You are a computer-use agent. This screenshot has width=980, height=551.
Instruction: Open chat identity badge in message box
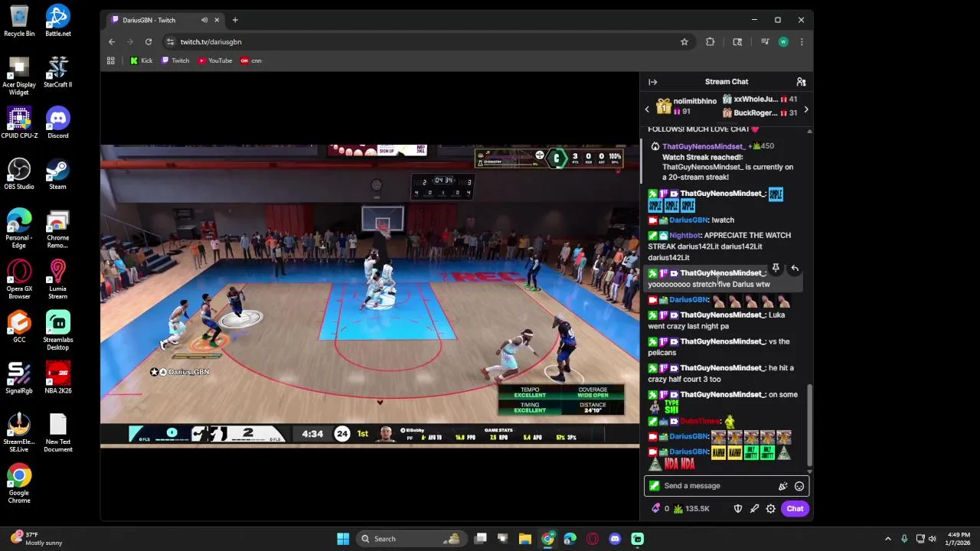coord(655,486)
